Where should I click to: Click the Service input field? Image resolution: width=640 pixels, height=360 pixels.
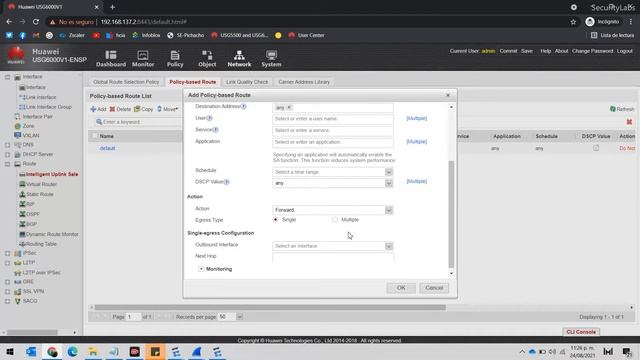(333, 130)
